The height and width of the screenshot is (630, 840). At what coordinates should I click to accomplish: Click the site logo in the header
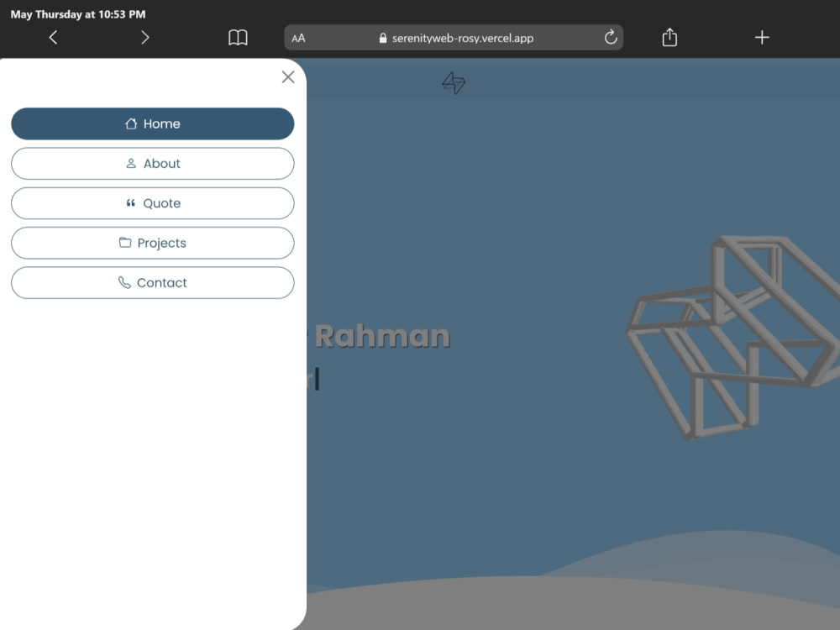454,83
